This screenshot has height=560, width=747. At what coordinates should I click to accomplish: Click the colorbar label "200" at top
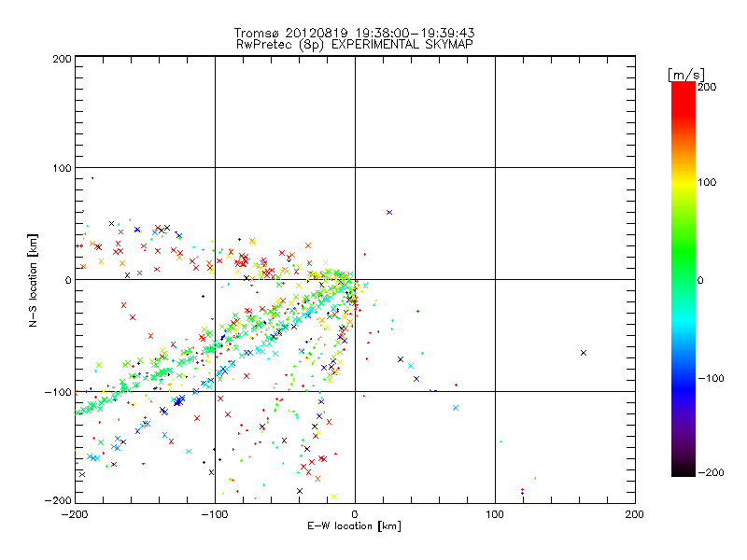coord(707,87)
